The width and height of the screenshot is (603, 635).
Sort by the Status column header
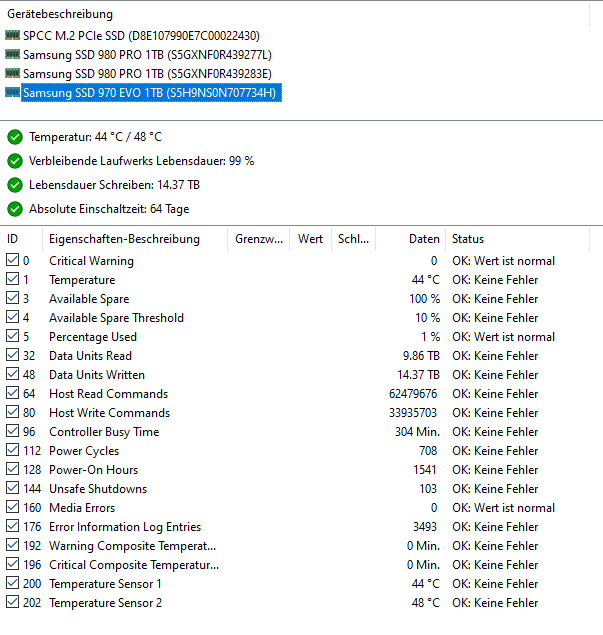(x=518, y=239)
